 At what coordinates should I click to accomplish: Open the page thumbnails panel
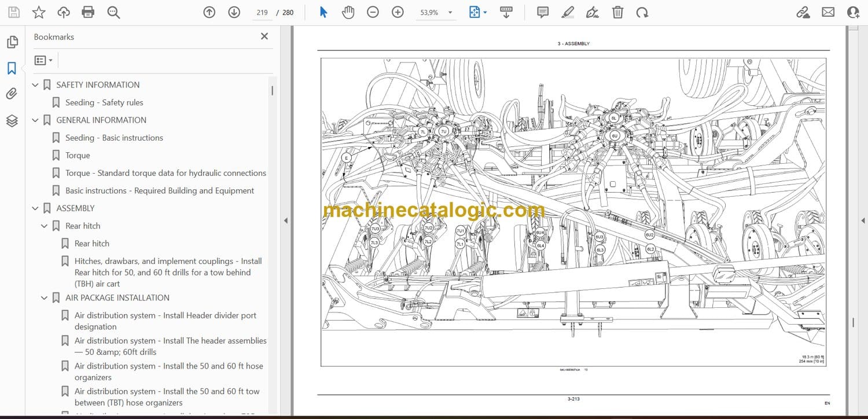click(x=12, y=42)
